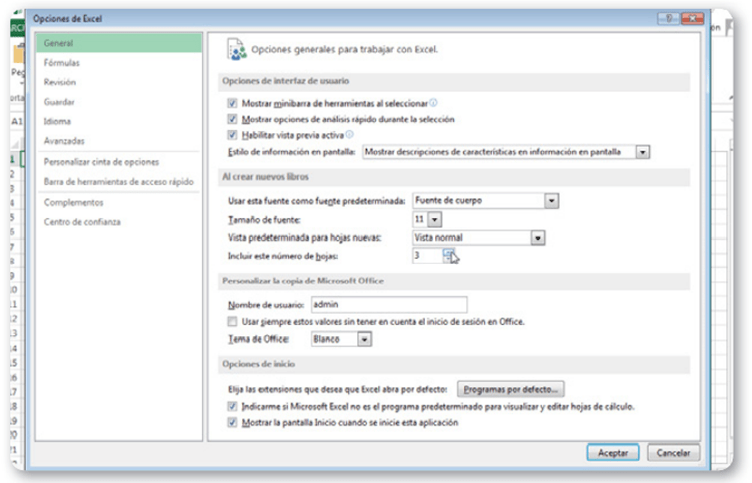Click the Programas por defecto button
This screenshot has width=752, height=483.
(510, 389)
